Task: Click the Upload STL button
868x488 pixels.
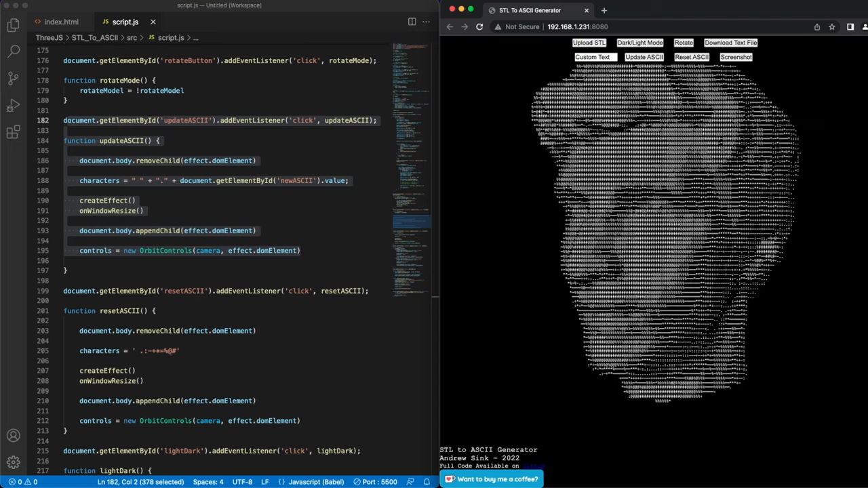Action: pos(589,43)
